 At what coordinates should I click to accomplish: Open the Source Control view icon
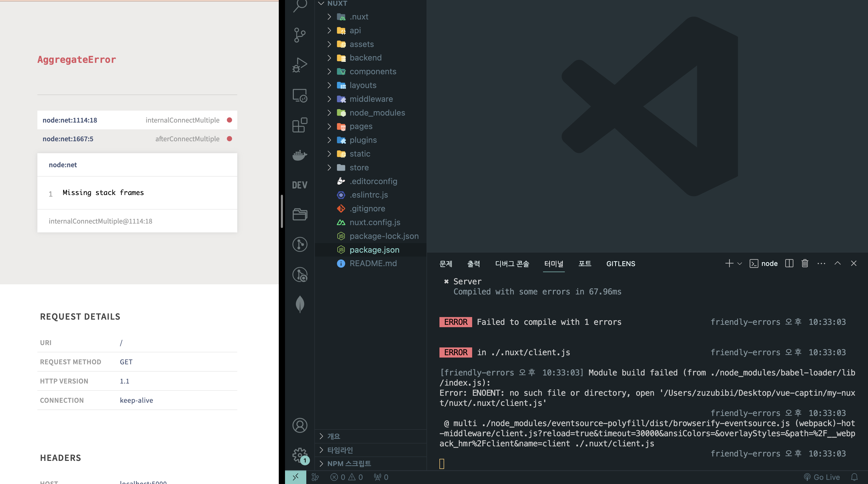[x=300, y=35]
